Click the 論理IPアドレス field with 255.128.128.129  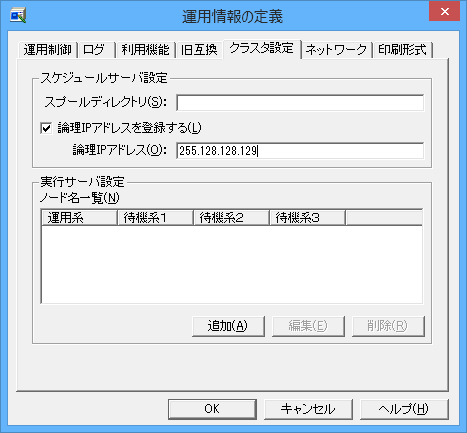300,151
